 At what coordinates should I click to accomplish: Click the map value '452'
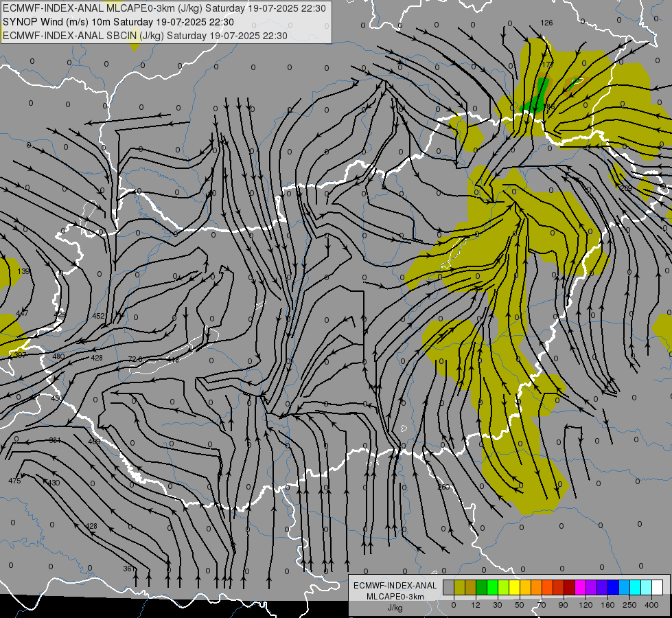[99, 316]
